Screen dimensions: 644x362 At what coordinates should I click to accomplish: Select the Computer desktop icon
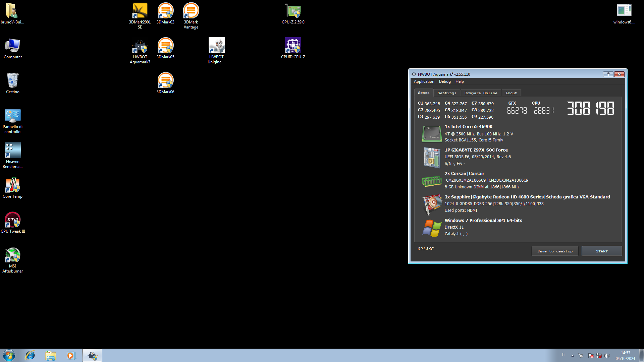[12, 48]
